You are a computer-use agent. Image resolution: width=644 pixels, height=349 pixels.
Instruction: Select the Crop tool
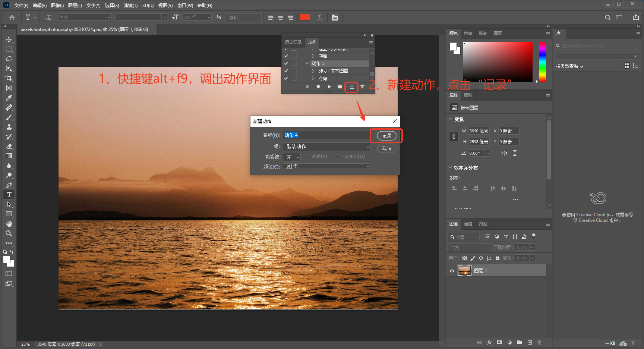9,78
